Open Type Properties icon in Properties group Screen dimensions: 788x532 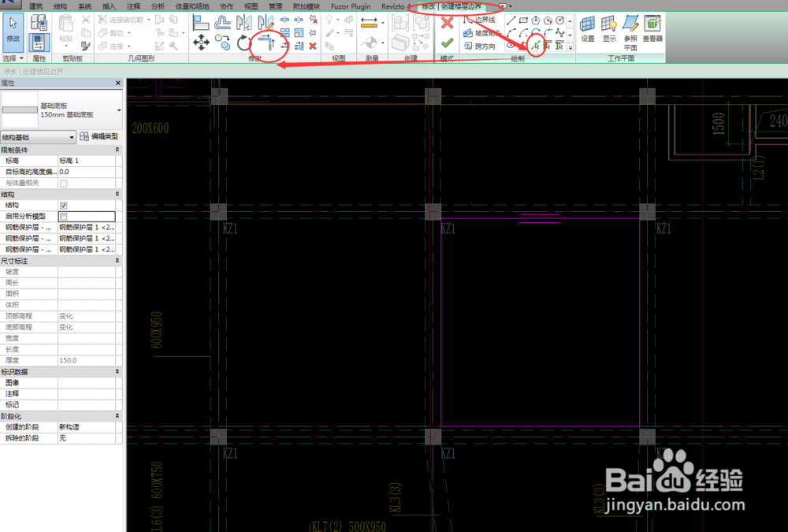[39, 23]
